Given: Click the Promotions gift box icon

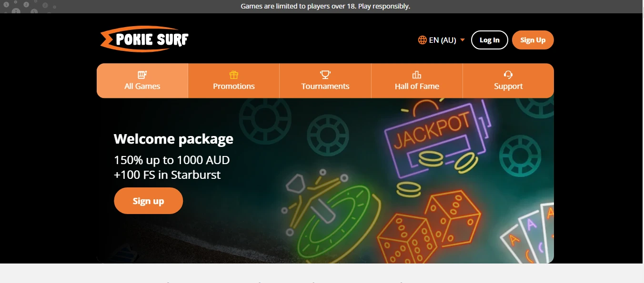Looking at the screenshot, I should tap(233, 75).
